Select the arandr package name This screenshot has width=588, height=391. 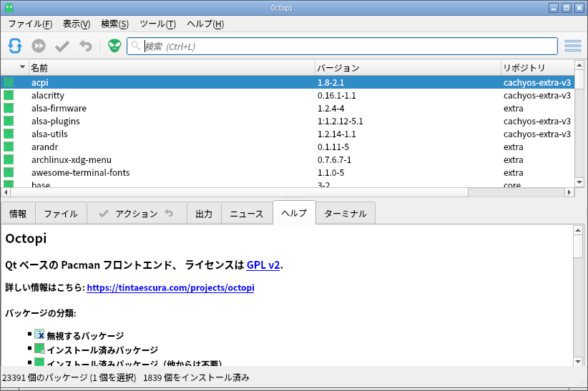click(44, 147)
